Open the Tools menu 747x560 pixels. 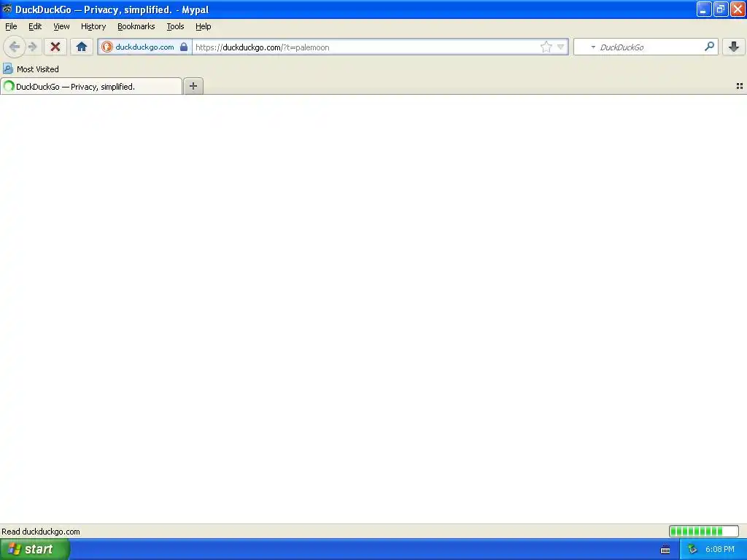click(175, 26)
